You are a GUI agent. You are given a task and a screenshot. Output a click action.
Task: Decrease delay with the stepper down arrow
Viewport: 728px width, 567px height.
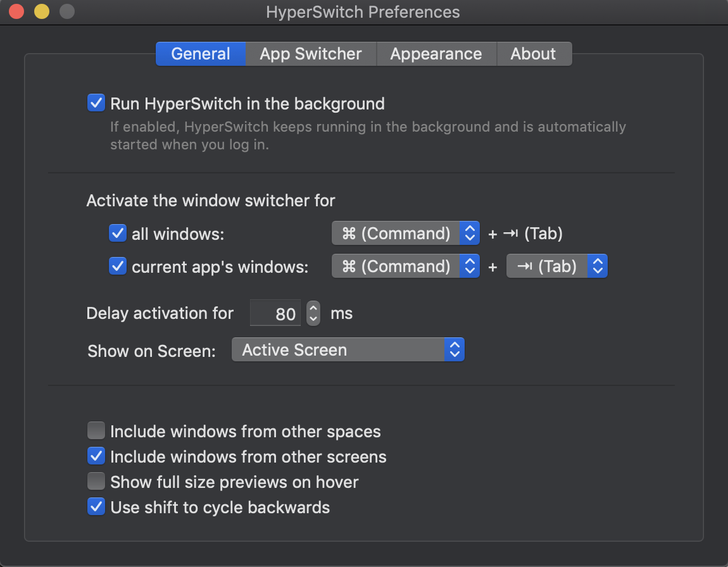(x=313, y=320)
